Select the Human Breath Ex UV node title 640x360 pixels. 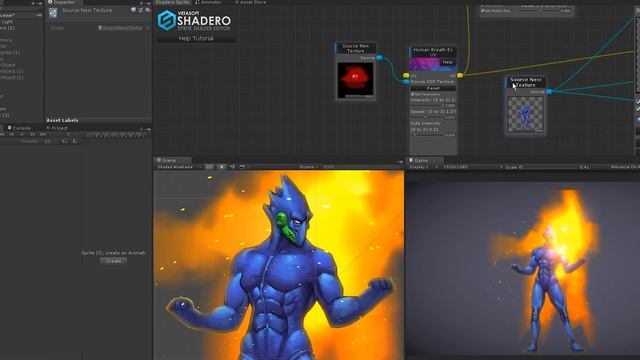433,52
